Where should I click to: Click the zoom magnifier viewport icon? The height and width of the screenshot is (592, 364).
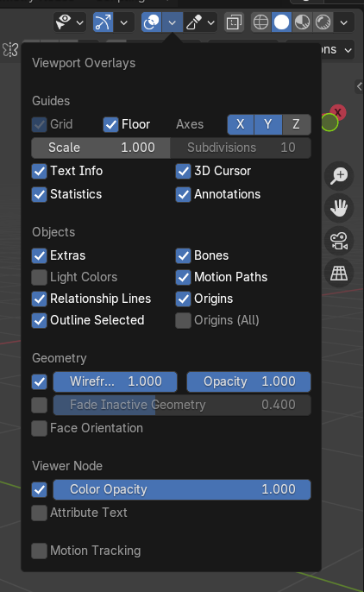point(339,176)
